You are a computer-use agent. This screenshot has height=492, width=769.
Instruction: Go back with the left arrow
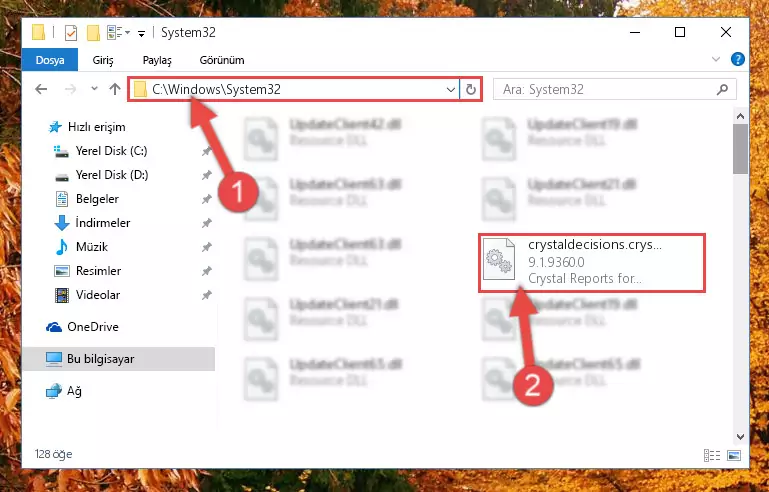(x=41, y=89)
